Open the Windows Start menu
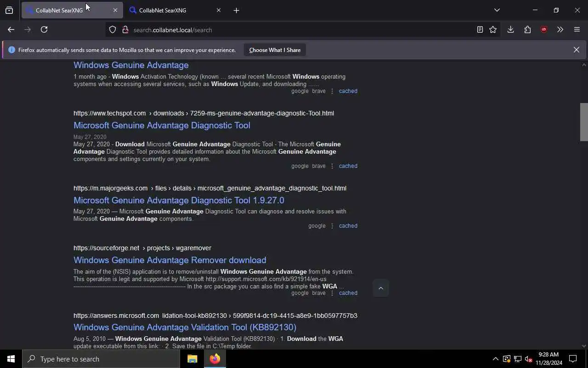Screen dimensions: 588x368 pos(11,359)
